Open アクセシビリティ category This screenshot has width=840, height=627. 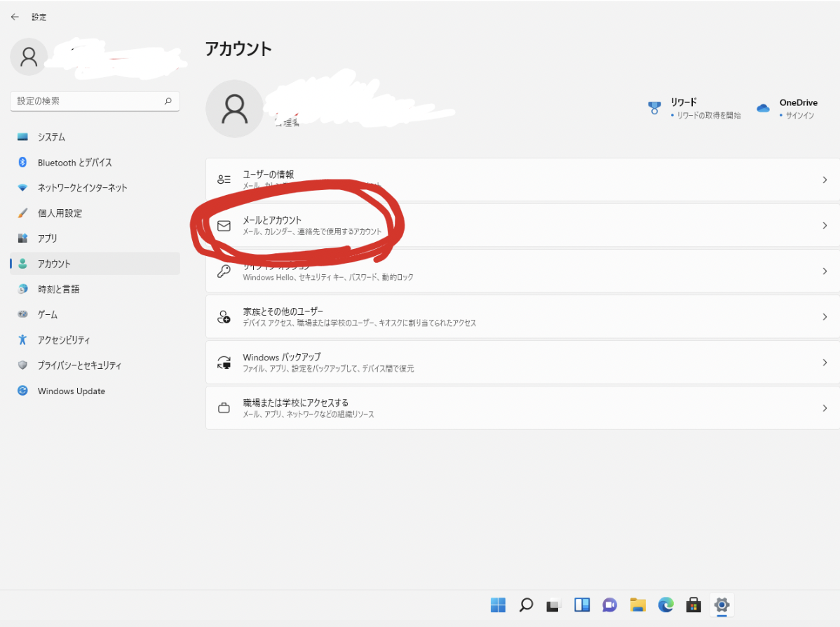pyautogui.click(x=95, y=339)
